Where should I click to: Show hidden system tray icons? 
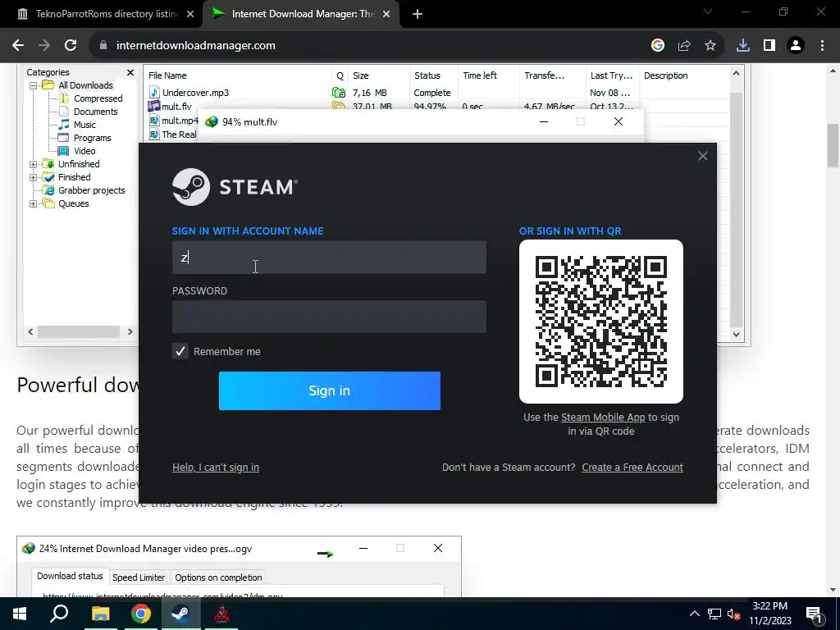(694, 614)
